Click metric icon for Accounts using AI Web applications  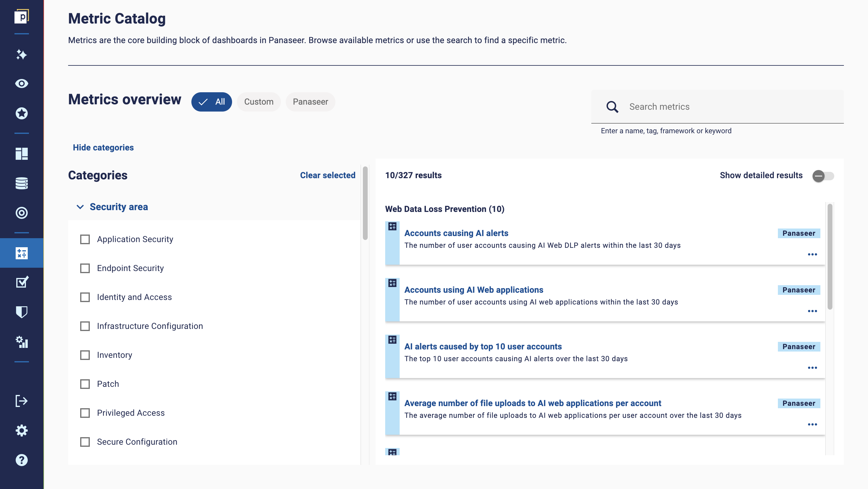pyautogui.click(x=392, y=283)
